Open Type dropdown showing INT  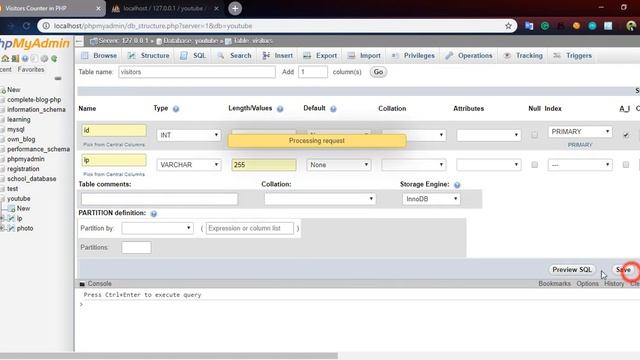click(189, 135)
